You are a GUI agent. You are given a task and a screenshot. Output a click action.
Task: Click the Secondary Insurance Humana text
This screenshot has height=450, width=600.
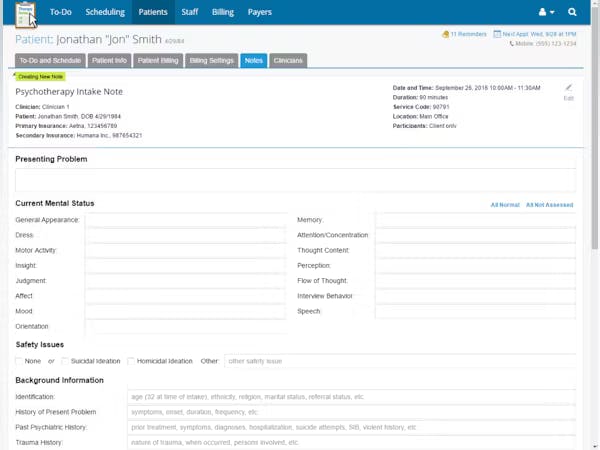(x=79, y=135)
